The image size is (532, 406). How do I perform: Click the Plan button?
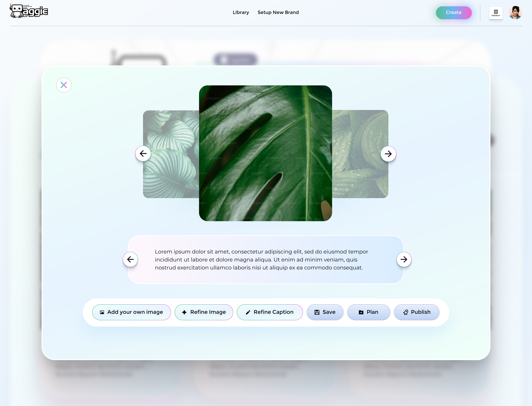(368, 312)
